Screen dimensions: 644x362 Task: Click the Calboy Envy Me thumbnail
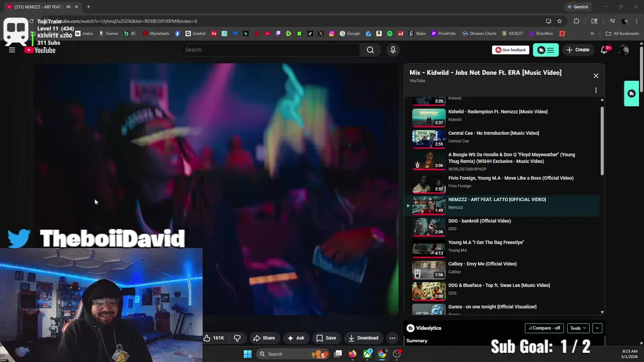click(x=429, y=269)
